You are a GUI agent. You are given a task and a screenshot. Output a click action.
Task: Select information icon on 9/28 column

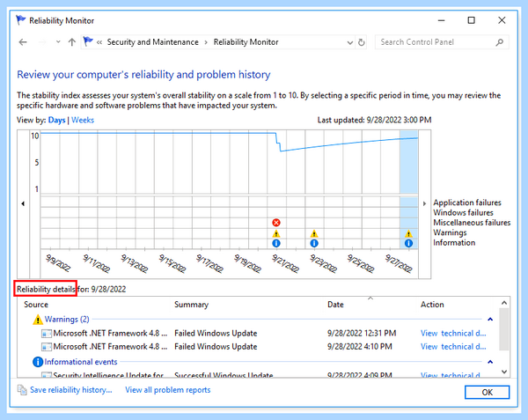(408, 243)
